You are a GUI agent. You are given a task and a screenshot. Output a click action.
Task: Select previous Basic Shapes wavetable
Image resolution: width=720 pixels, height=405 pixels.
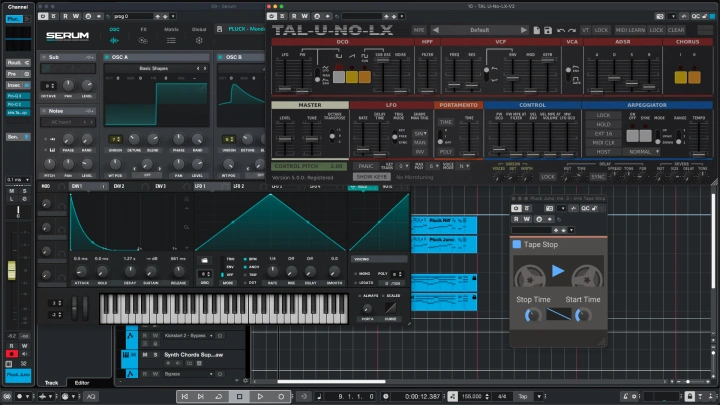[x=198, y=68]
